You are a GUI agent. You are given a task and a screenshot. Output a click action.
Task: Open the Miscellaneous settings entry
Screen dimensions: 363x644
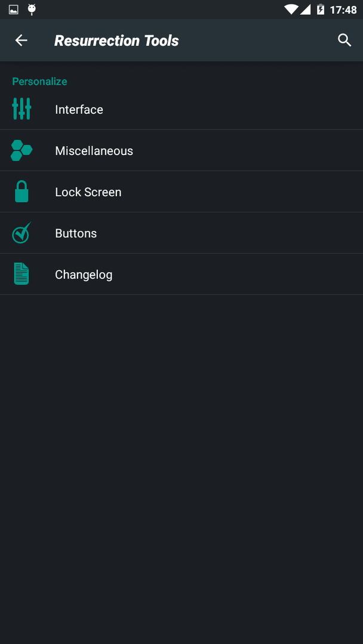pyautogui.click(x=181, y=151)
